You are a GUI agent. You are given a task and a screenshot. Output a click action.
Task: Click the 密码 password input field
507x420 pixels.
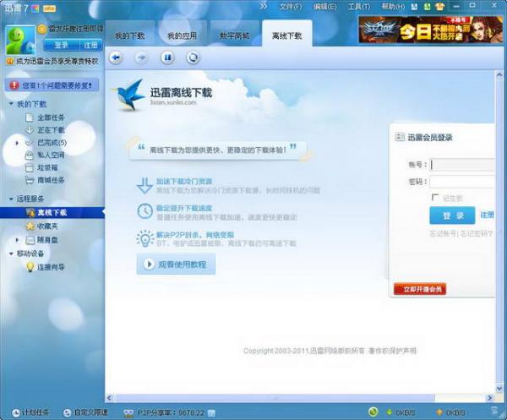462,182
